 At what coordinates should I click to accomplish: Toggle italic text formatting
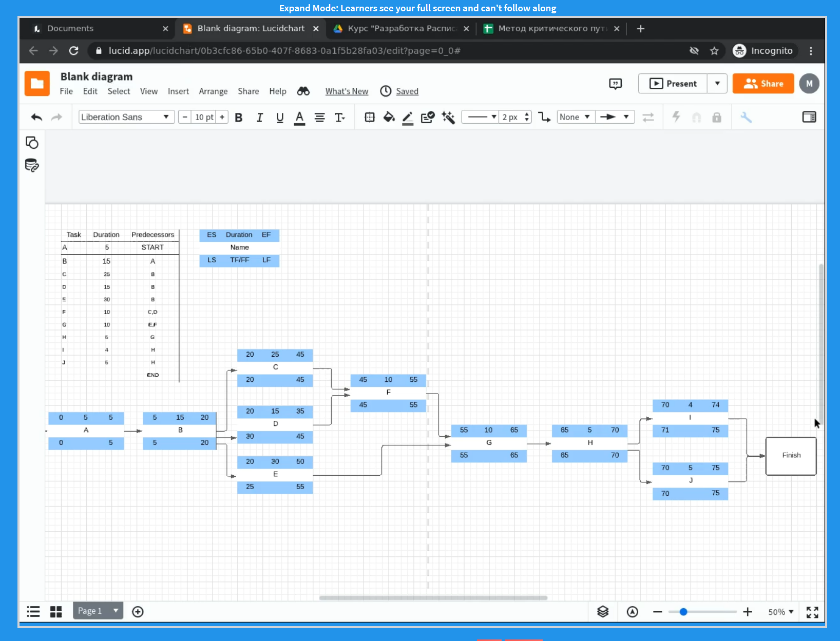pyautogui.click(x=260, y=118)
